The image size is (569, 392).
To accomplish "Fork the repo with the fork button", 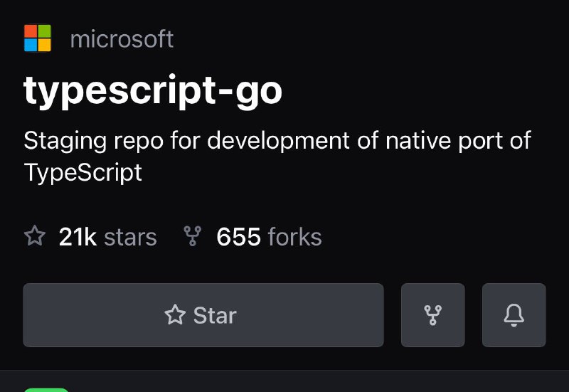I will [x=433, y=315].
